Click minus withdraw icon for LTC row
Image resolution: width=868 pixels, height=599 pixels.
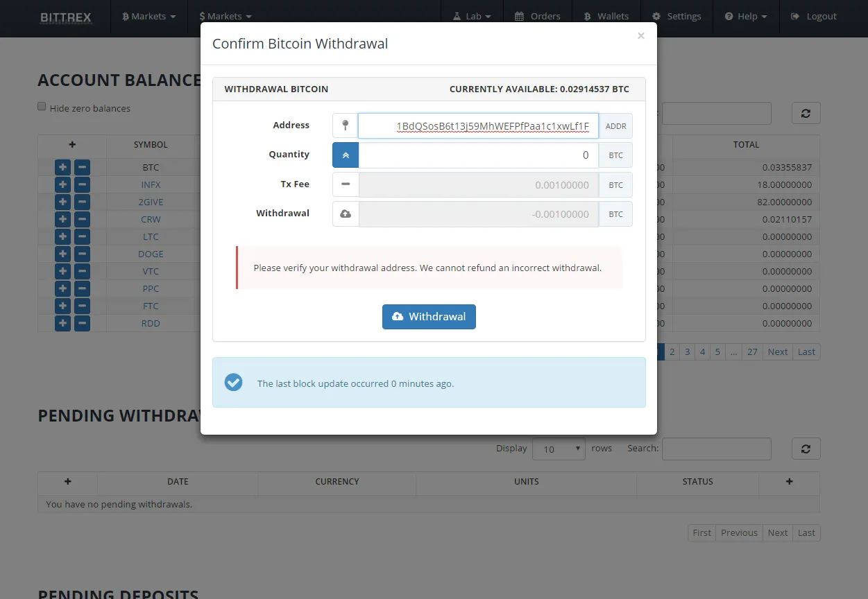click(x=82, y=236)
